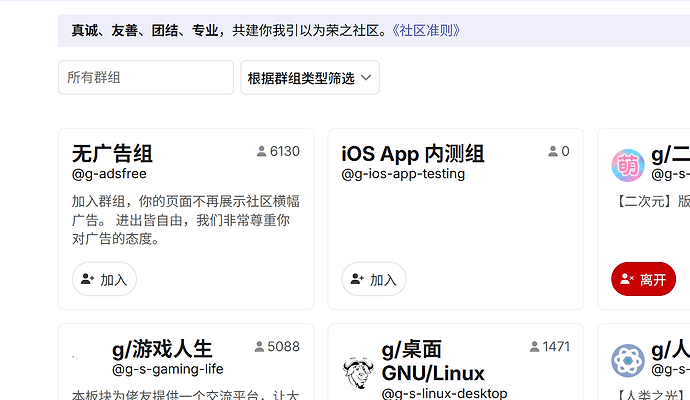Join the 无广告组 group
Image resolution: width=690 pixels, height=400 pixels.
click(104, 279)
